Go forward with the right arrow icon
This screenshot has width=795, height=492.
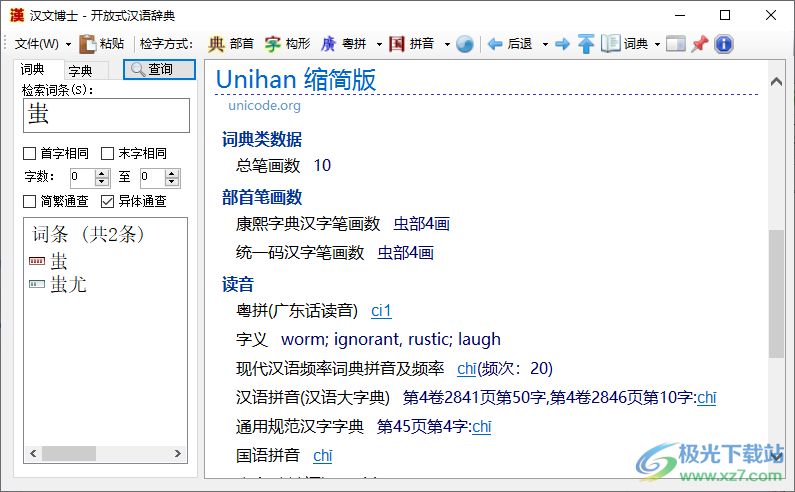tap(562, 44)
